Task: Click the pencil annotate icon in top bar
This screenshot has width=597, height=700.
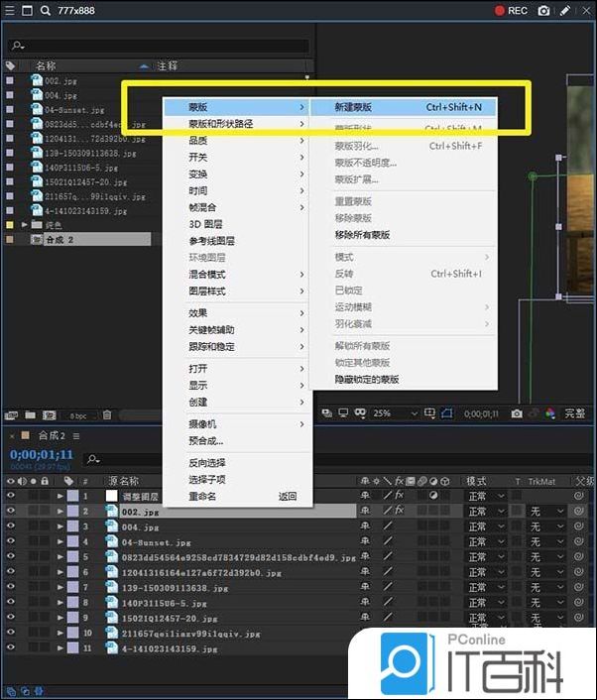Action: 565,11
